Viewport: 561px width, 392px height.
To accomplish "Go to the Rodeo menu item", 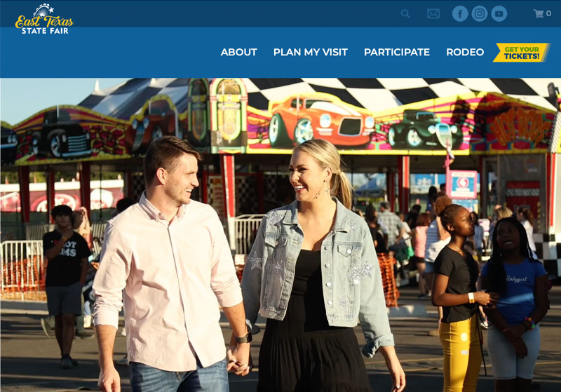I will [465, 52].
